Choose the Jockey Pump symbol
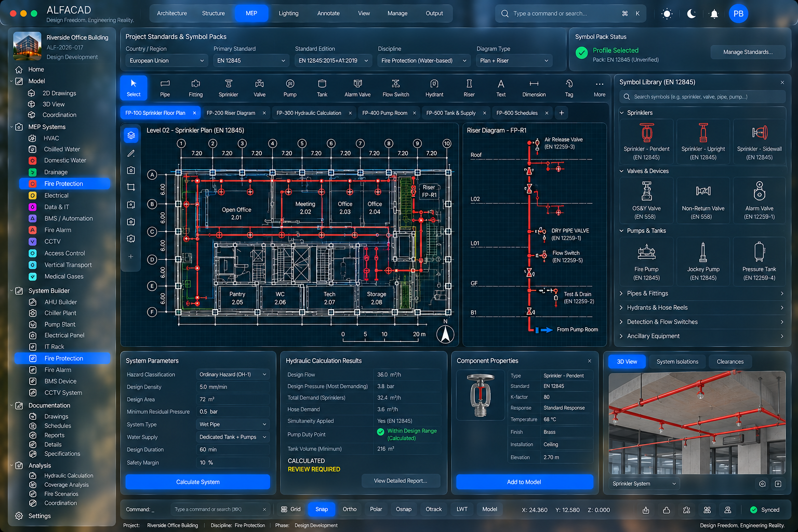798x532 pixels. click(x=703, y=261)
